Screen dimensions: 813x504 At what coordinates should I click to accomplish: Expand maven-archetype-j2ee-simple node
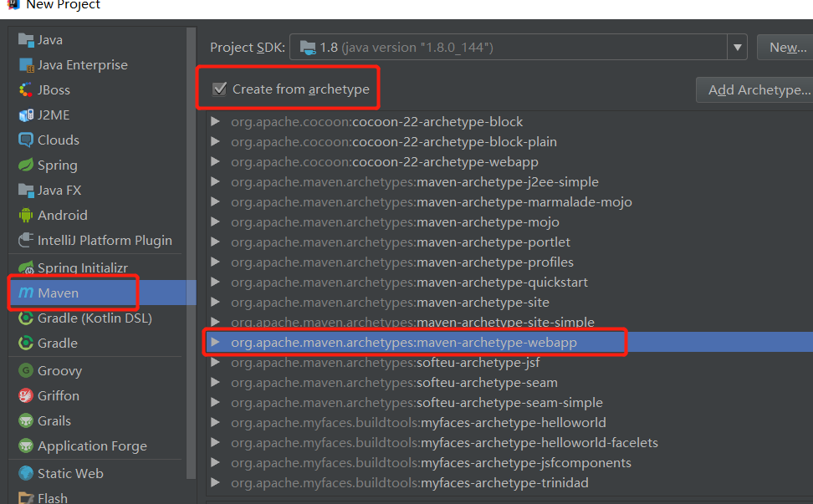pos(215,182)
